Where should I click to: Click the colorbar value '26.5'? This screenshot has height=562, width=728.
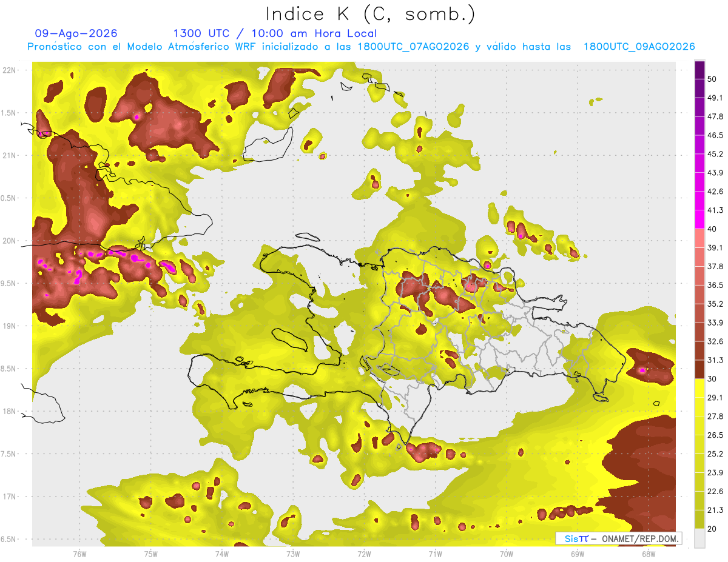[x=715, y=435]
